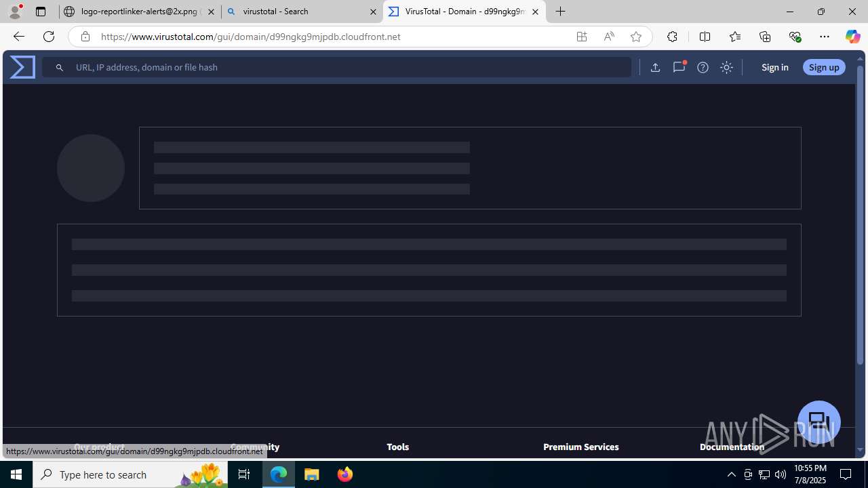
Task: Close the virustotal - Search tab
Action: 373,12
